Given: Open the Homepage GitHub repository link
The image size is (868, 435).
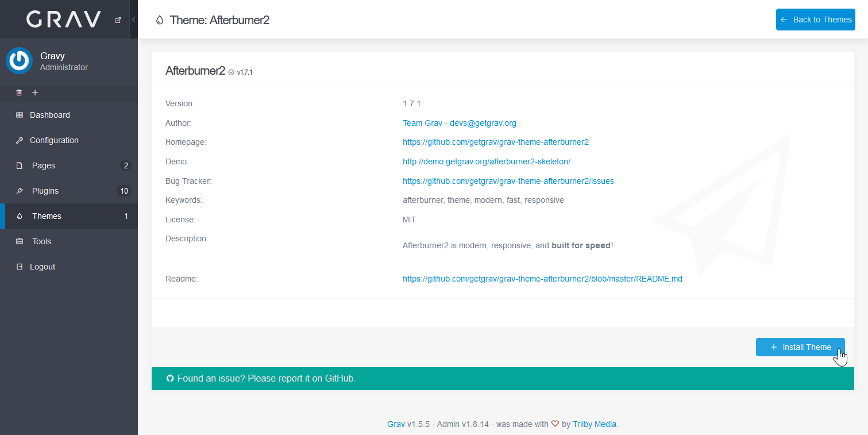Looking at the screenshot, I should coord(496,142).
